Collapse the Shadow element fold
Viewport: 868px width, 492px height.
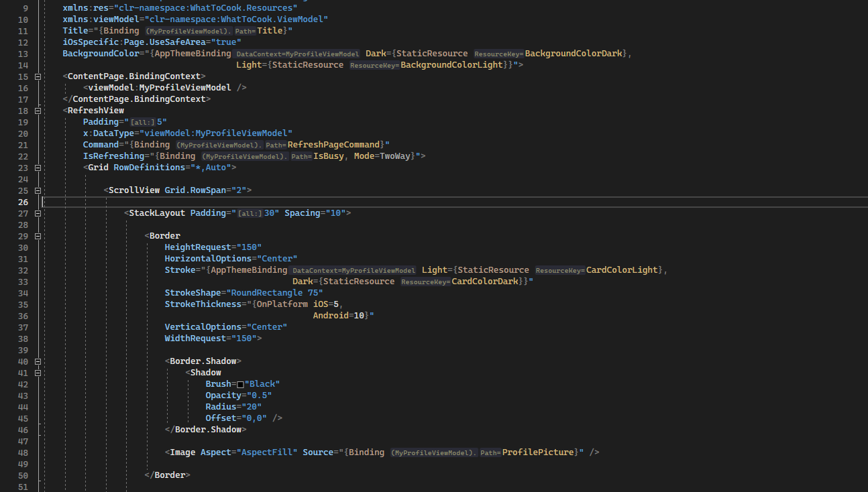pos(38,372)
